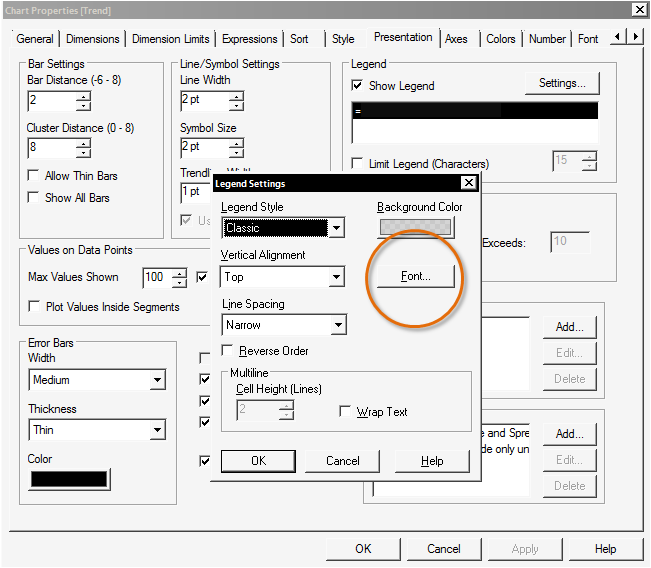
Task: Open the Expressions tab
Action: coord(251,39)
